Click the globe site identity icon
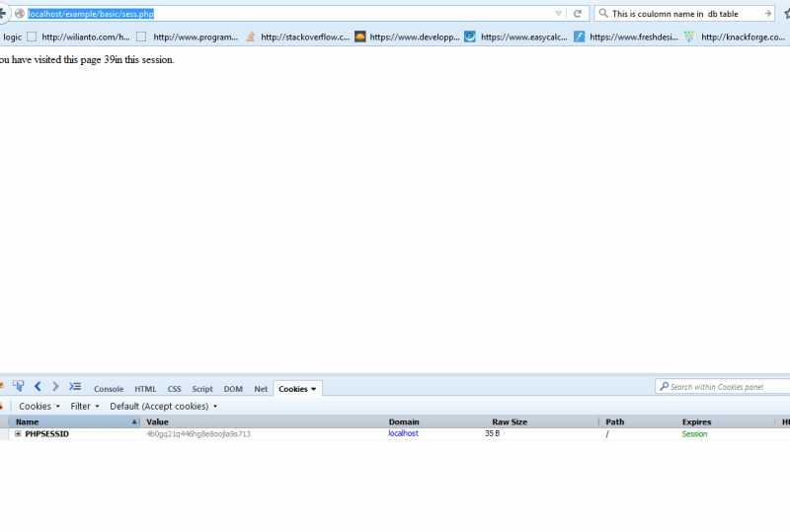This screenshot has width=790, height=532. tap(20, 14)
